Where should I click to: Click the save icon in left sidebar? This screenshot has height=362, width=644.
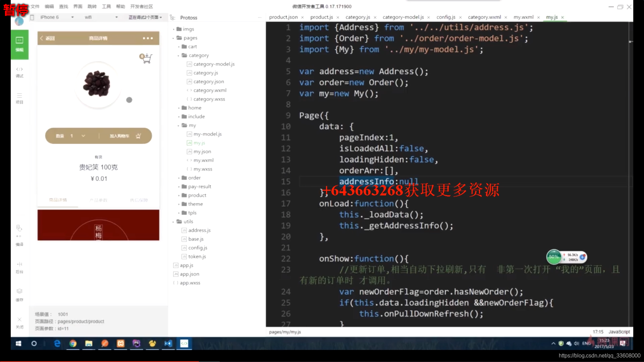click(x=19, y=290)
